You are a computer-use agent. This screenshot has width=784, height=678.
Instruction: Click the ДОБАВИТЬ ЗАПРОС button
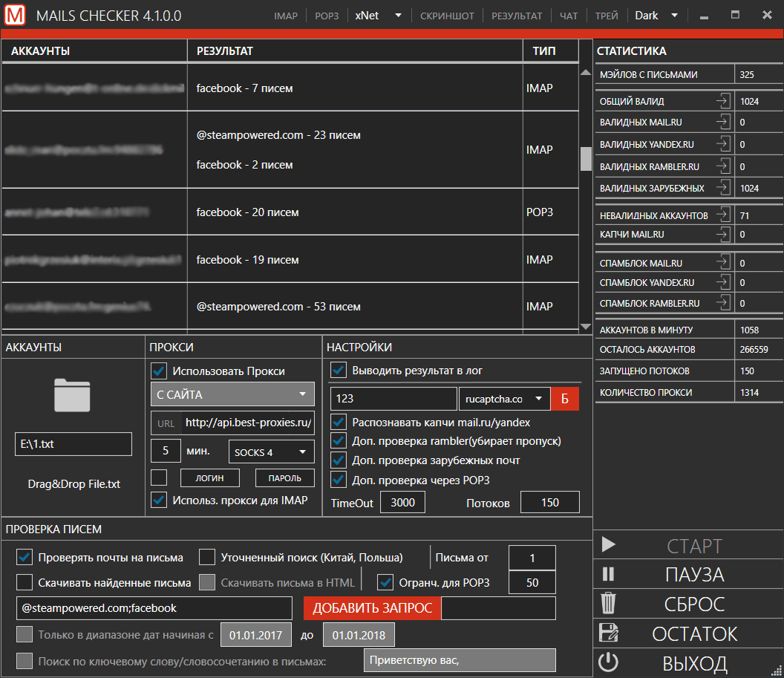coord(372,608)
